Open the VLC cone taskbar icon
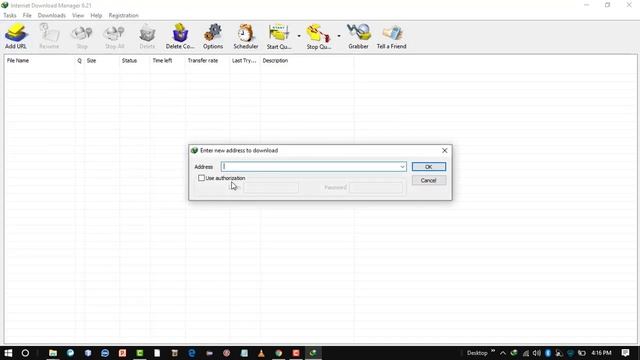Screen dimensions: 640x360 click(261, 353)
